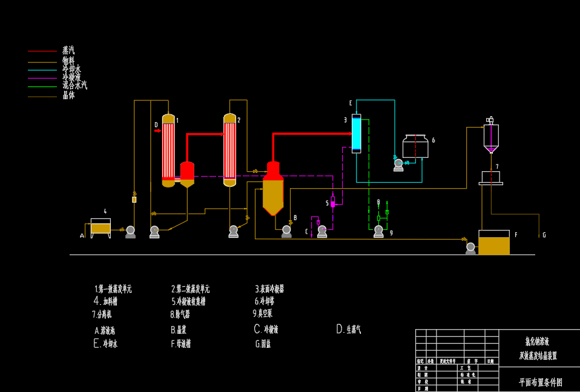Select the second-effect evaporator column labeled 2
Viewport: 580px width, 392px height.
coord(229,151)
